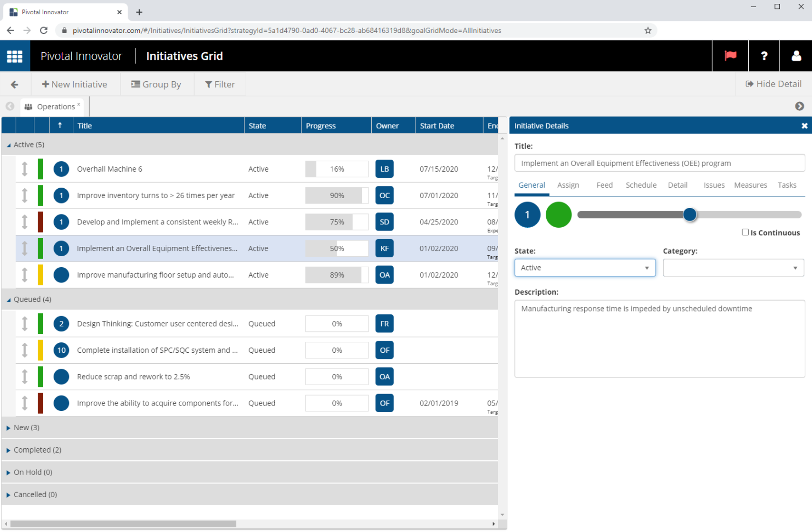
Task: Click OA owner badge on Reduce scrap row
Action: tap(384, 377)
